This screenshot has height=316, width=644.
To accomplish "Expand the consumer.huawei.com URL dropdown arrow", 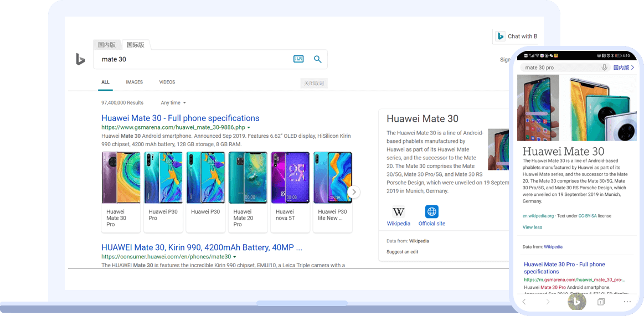I will click(x=235, y=257).
